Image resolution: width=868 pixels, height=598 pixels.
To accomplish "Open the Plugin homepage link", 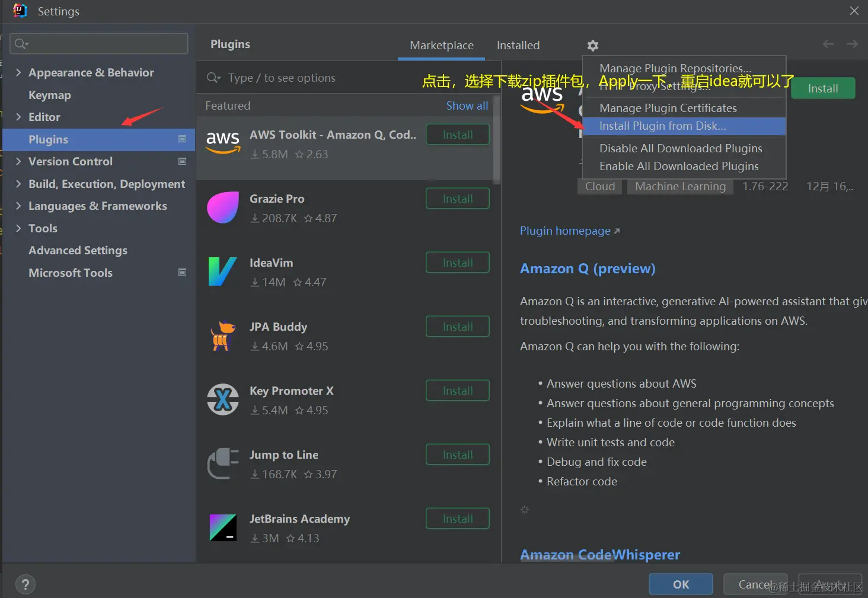I will (x=570, y=231).
